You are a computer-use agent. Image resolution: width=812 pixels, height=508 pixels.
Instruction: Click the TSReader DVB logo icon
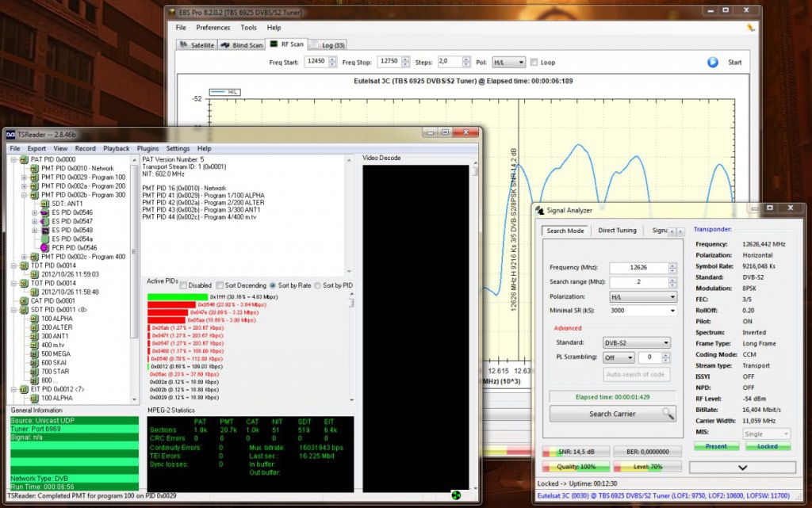pyautogui.click(x=11, y=134)
